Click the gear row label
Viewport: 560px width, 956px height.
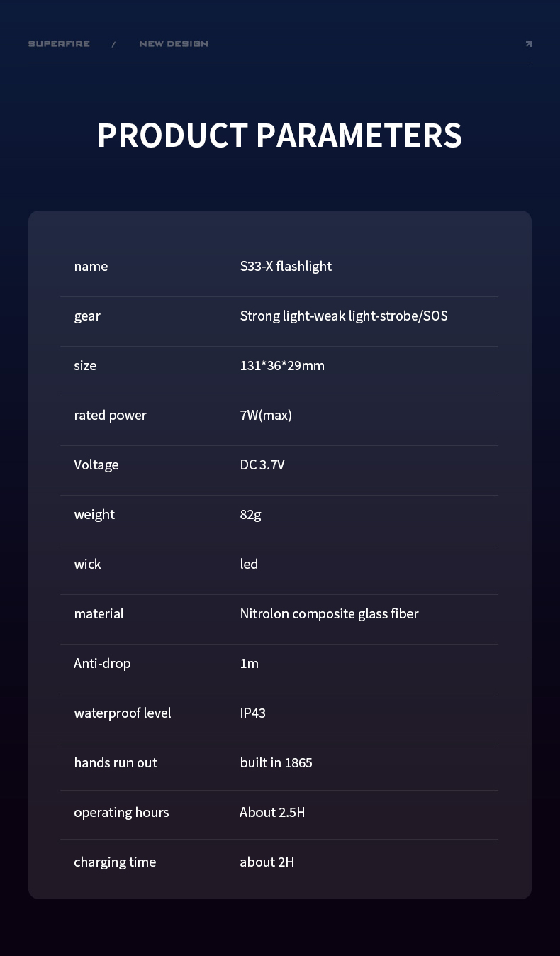87,316
